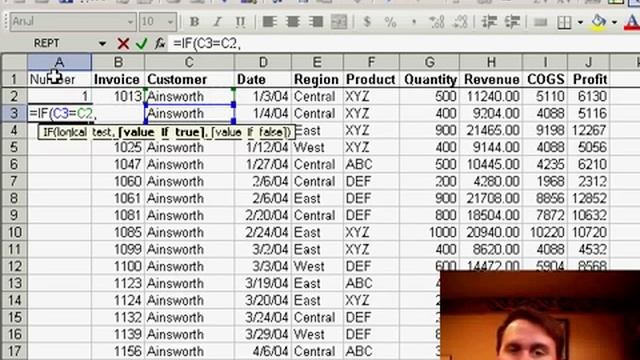Select row 17 header

pyautogui.click(x=14, y=351)
